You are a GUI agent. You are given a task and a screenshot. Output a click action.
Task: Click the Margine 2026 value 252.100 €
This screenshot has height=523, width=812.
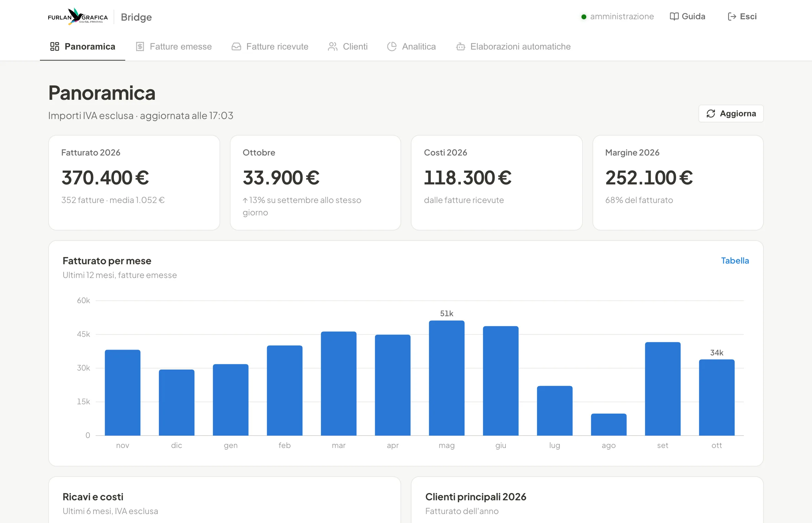pyautogui.click(x=649, y=178)
